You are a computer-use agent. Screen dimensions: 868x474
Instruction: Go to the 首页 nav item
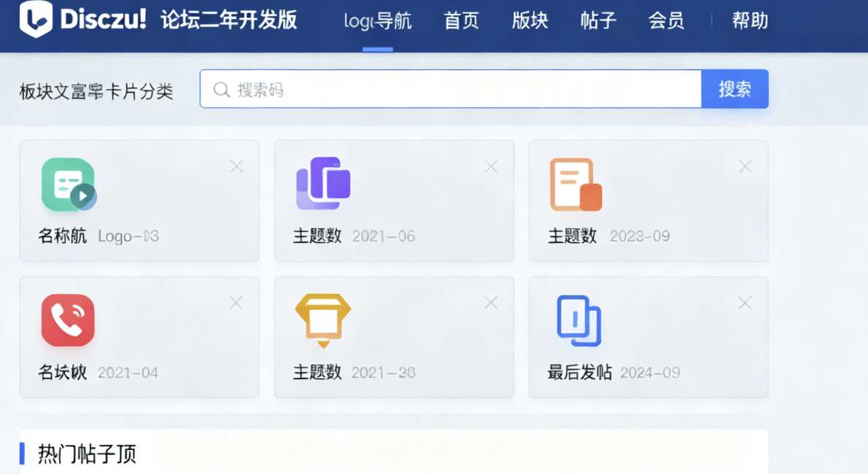point(461,21)
